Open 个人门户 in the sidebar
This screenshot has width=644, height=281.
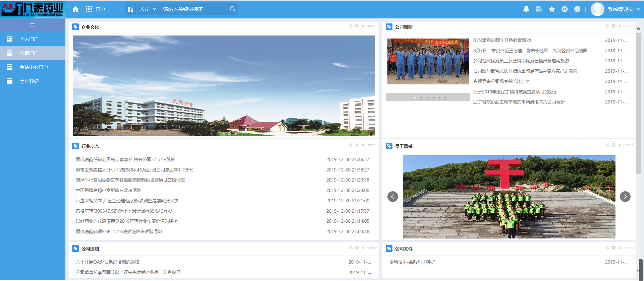[33, 39]
